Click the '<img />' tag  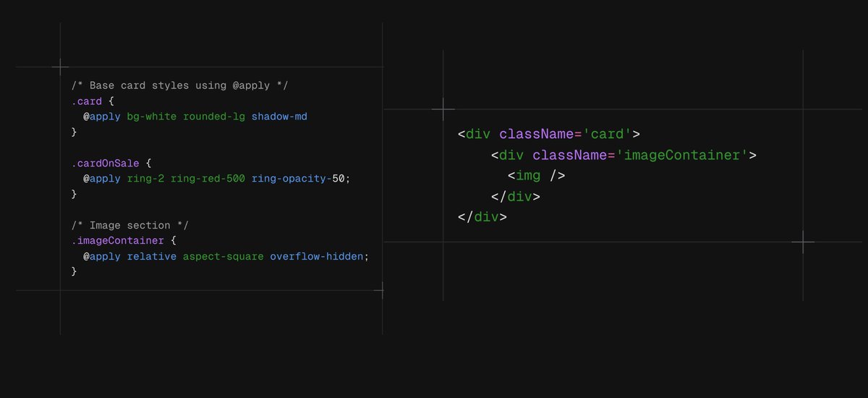click(536, 175)
